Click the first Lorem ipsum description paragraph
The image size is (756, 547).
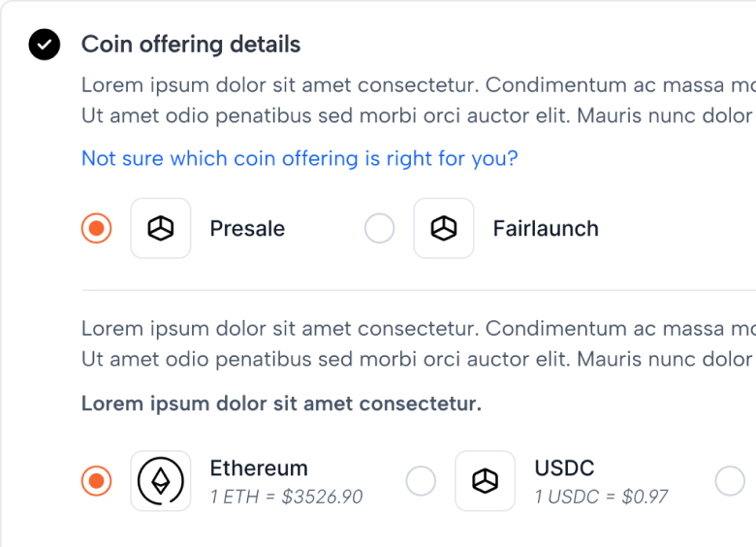click(419, 100)
